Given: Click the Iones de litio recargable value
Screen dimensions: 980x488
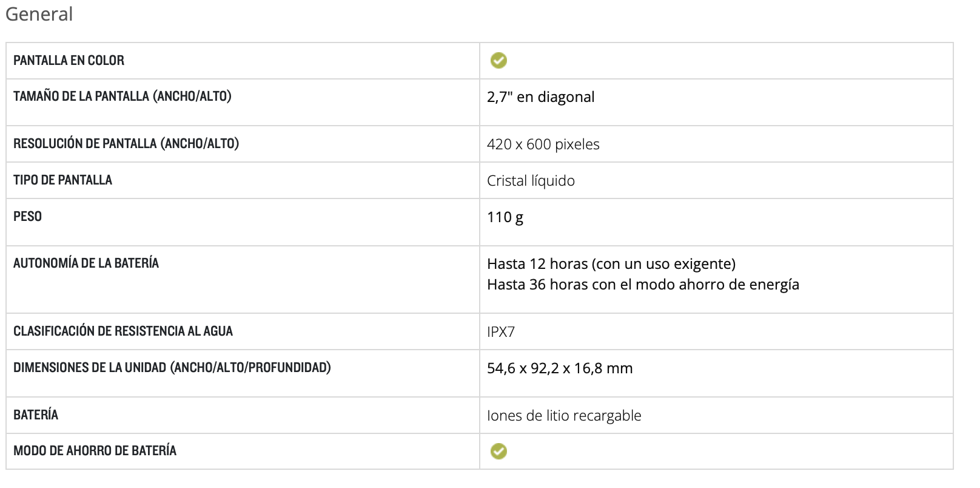Looking at the screenshot, I should [564, 416].
